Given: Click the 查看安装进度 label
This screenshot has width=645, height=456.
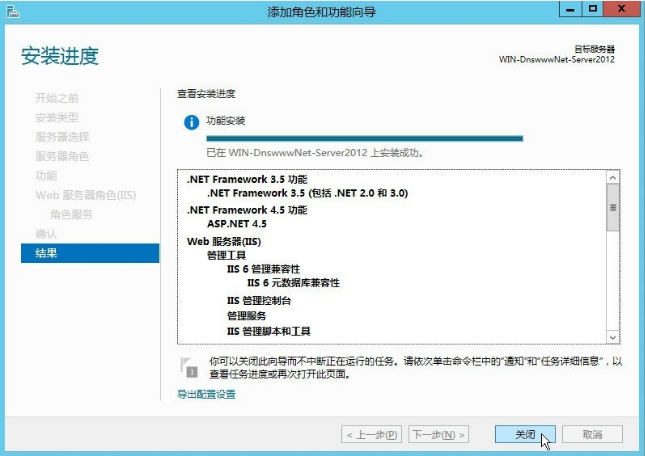Looking at the screenshot, I should point(206,94).
